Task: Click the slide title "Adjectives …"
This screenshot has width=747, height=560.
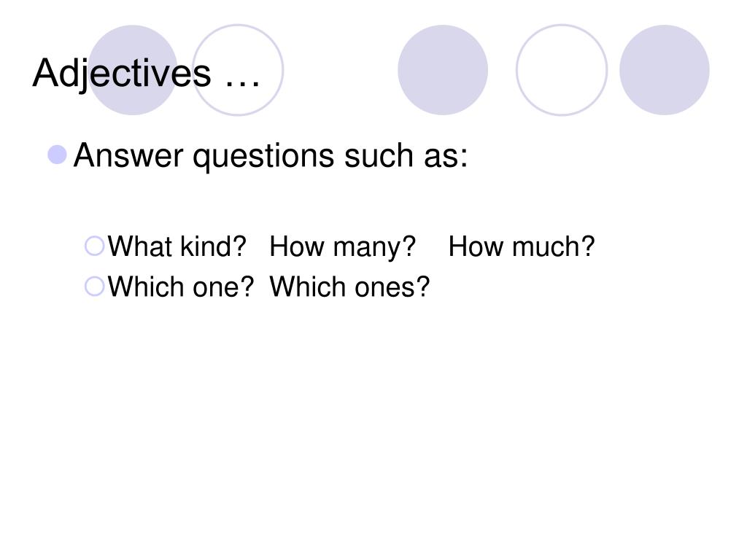Action: [146, 73]
